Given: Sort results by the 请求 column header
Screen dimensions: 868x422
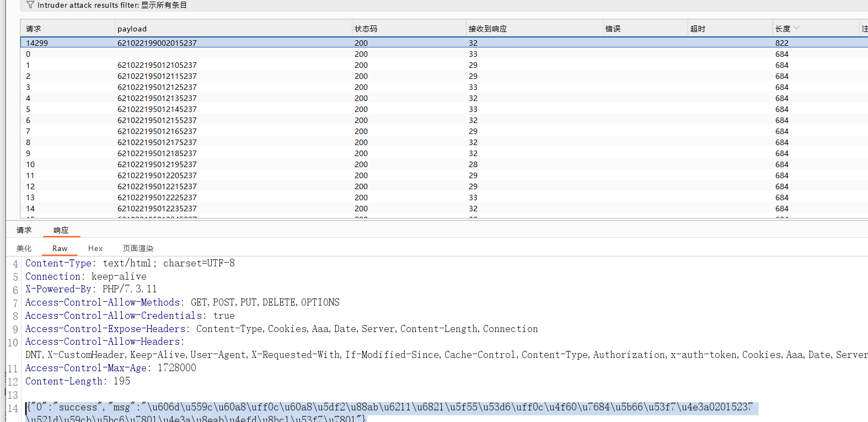Looking at the screenshot, I should click(x=34, y=29).
